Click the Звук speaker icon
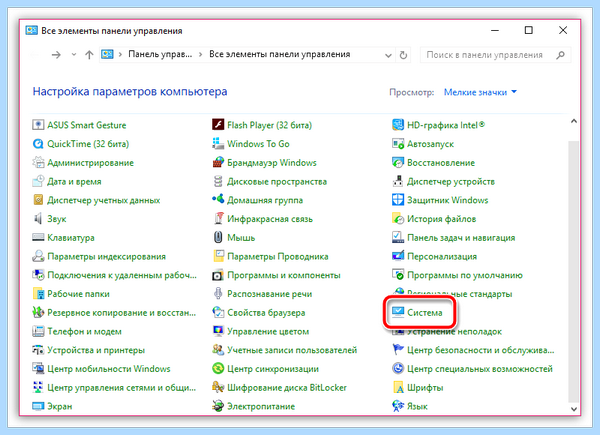This screenshot has height=435, width=600. pos(38,219)
